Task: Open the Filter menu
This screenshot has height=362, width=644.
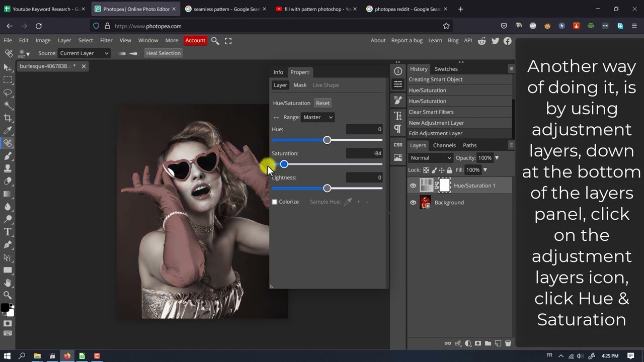Action: point(106,40)
